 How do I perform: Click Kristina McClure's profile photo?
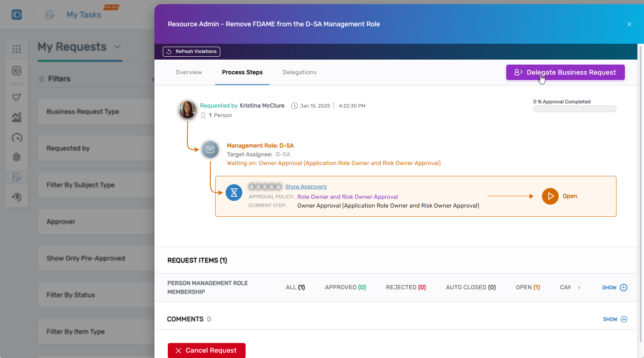tap(187, 110)
